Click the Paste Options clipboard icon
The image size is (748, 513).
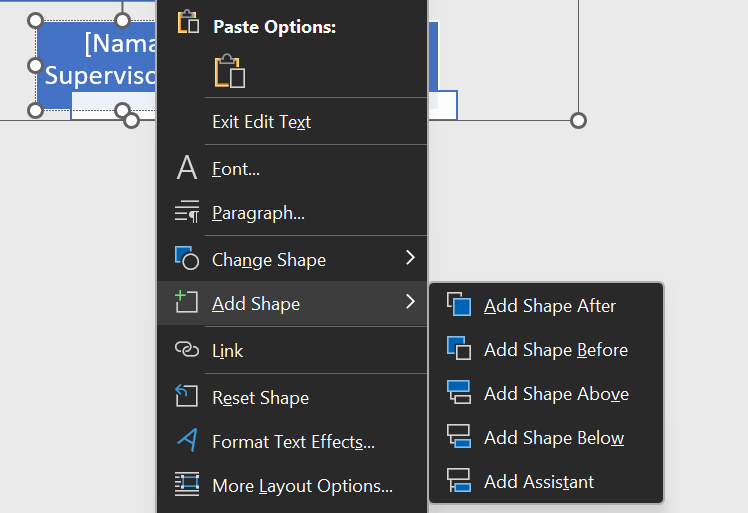point(230,72)
